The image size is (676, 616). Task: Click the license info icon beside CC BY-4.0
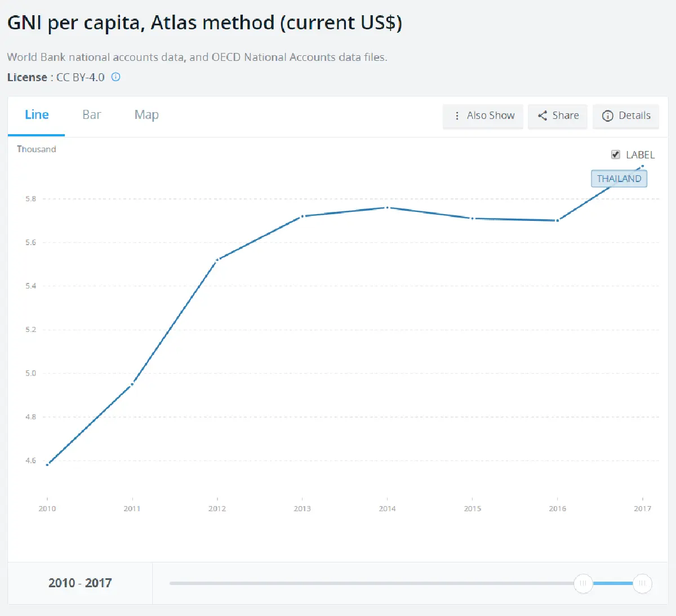115,77
